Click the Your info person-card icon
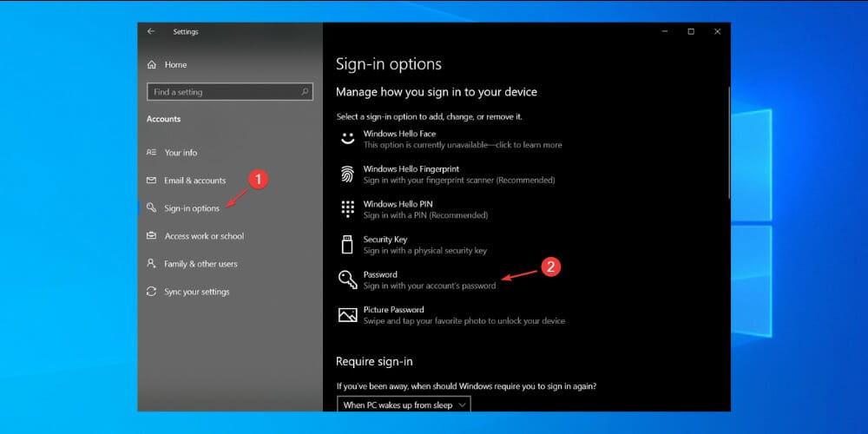 pos(151,152)
